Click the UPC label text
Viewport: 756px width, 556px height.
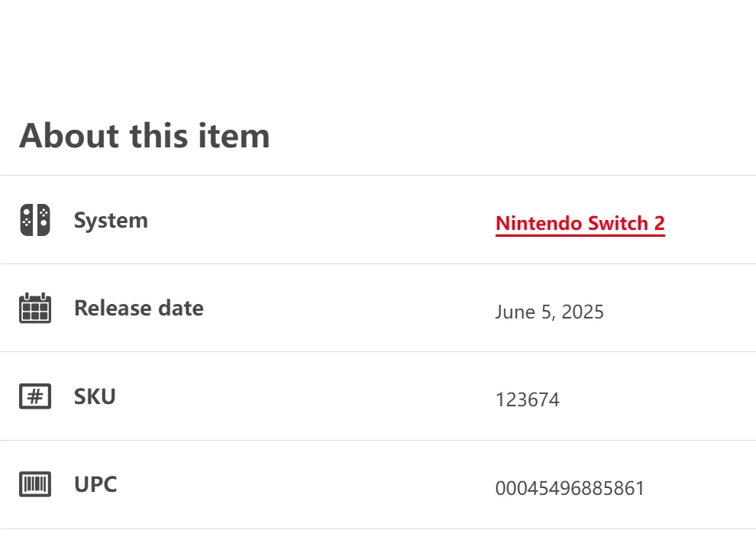point(95,484)
